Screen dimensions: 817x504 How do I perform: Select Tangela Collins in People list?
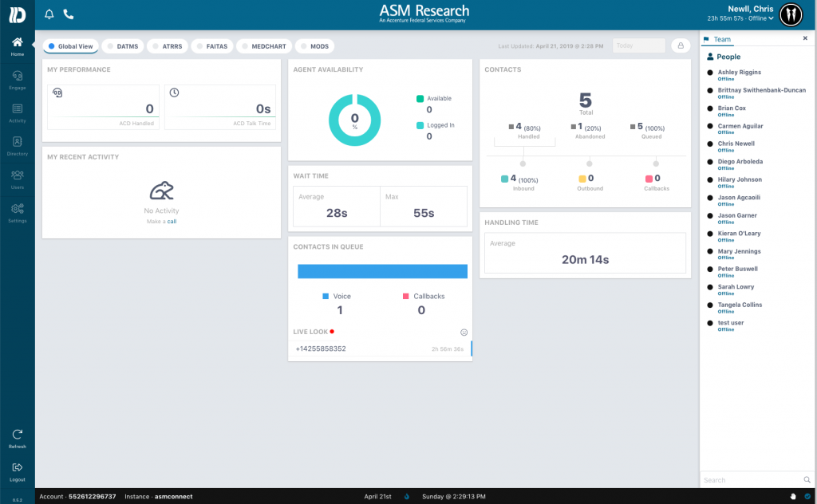coord(740,305)
